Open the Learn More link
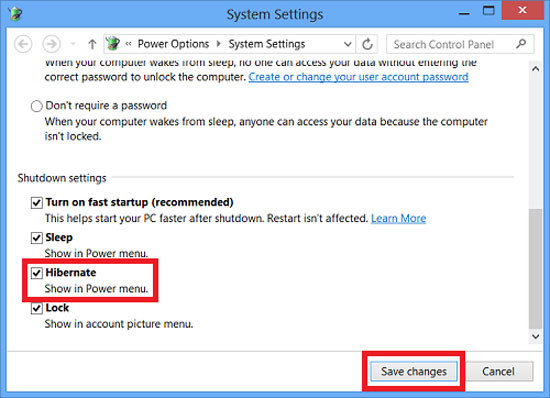The image size is (550, 398). [398, 218]
